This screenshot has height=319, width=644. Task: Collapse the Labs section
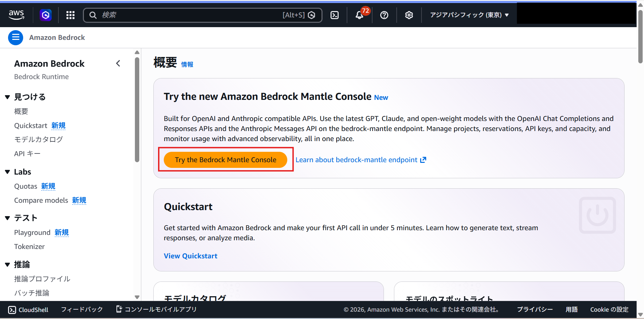tap(7, 172)
